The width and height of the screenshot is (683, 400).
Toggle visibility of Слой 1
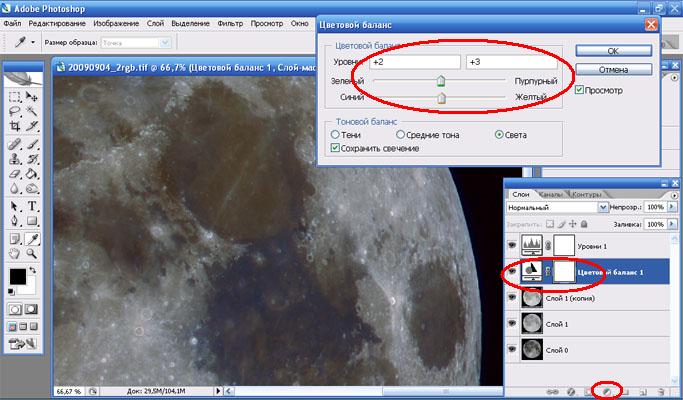tap(512, 324)
